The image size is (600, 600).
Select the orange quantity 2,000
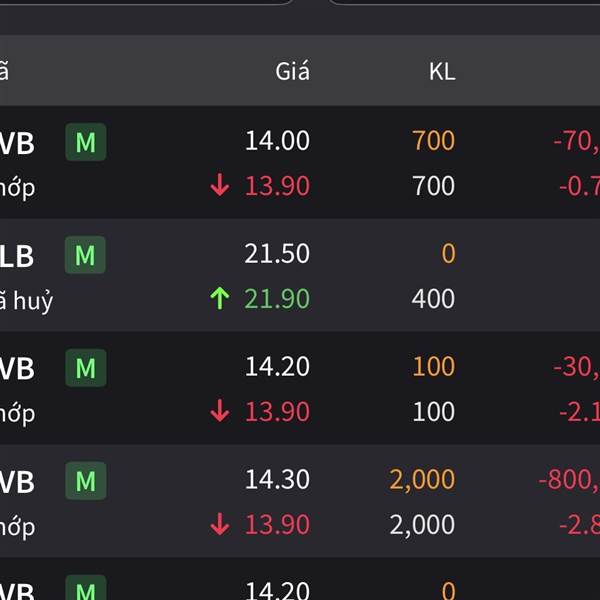[422, 479]
